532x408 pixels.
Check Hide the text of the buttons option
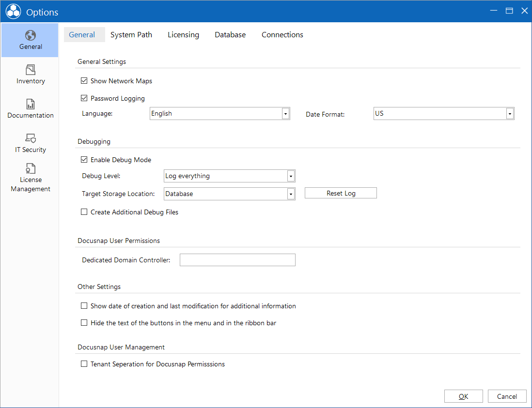point(84,323)
